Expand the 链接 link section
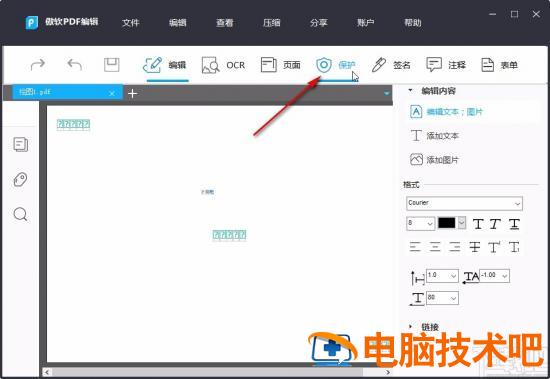Viewport: 550px width, 379px height. click(410, 327)
